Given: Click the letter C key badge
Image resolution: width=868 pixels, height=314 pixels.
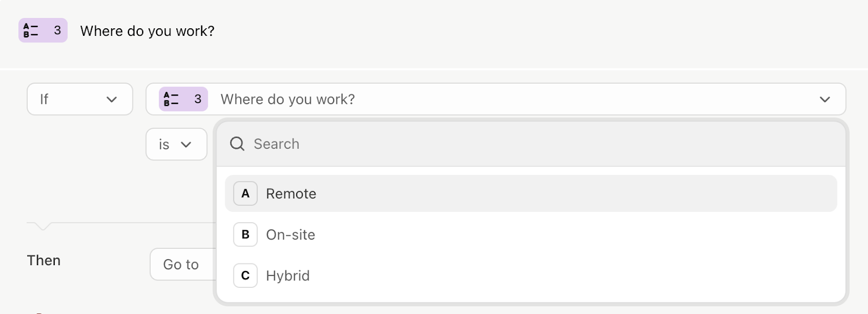Looking at the screenshot, I should (x=245, y=275).
